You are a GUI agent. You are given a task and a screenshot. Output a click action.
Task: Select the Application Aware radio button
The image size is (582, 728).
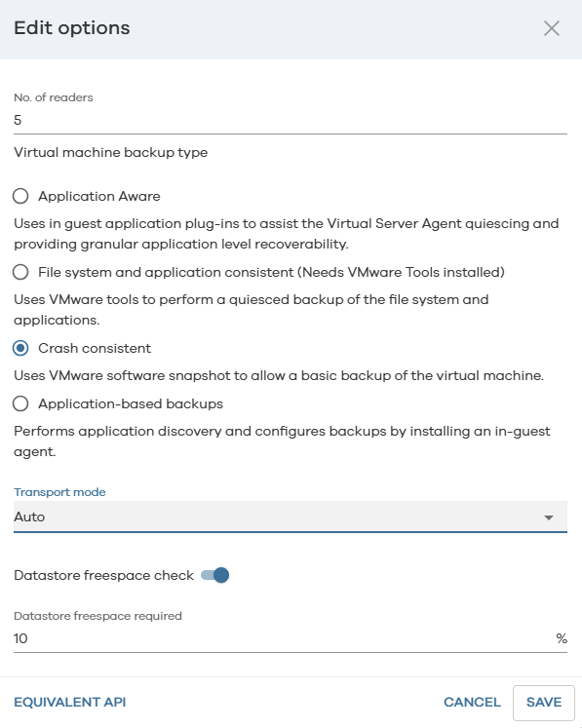point(20,196)
